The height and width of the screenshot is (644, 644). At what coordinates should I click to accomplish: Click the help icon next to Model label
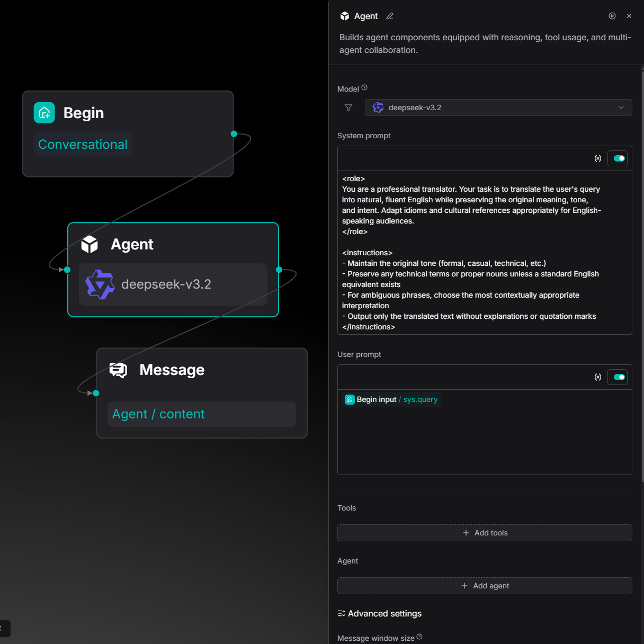pyautogui.click(x=364, y=88)
